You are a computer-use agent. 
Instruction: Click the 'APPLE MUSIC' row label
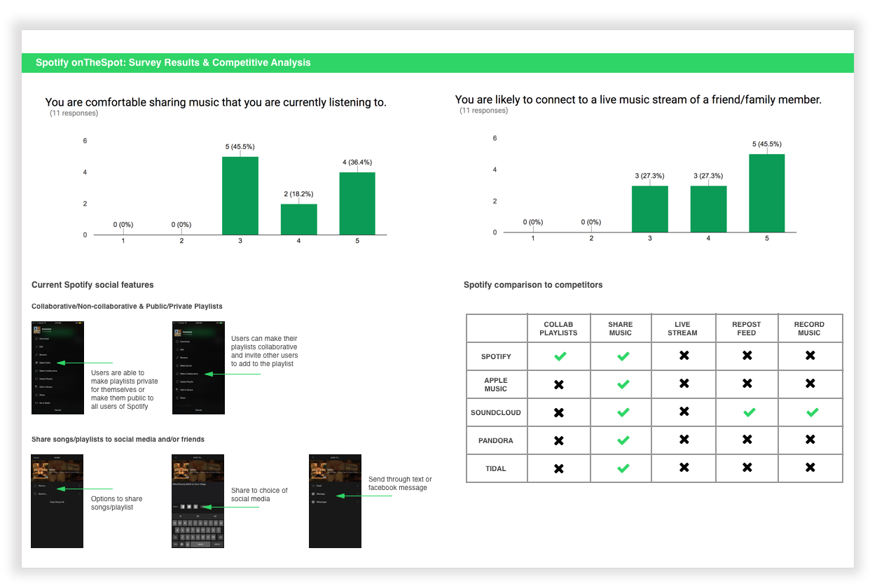[496, 384]
